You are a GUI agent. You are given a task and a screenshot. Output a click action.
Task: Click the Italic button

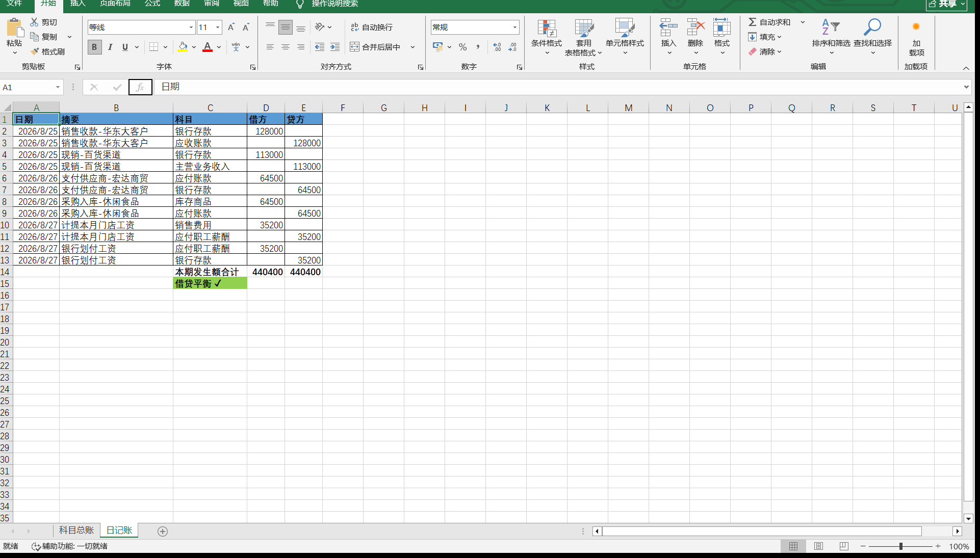coord(110,47)
